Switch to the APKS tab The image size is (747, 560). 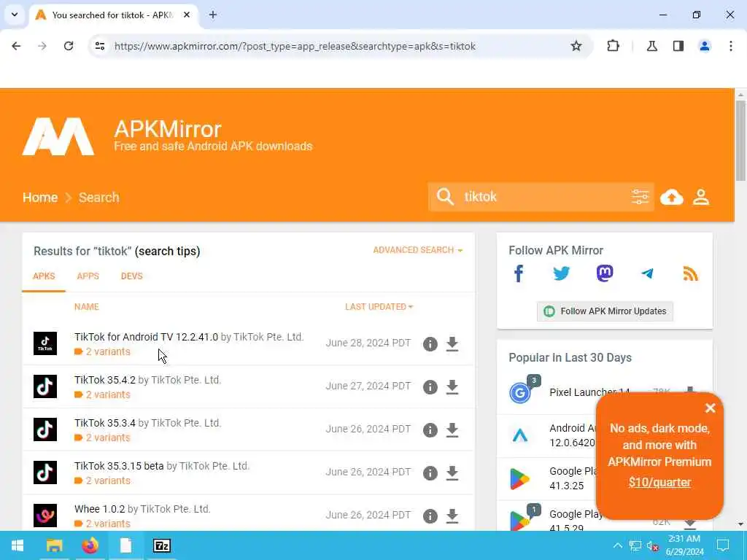tap(44, 276)
